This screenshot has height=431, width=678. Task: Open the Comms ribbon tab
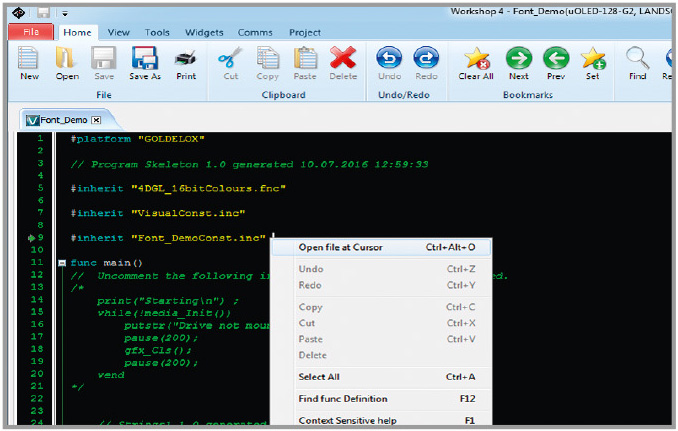(255, 32)
